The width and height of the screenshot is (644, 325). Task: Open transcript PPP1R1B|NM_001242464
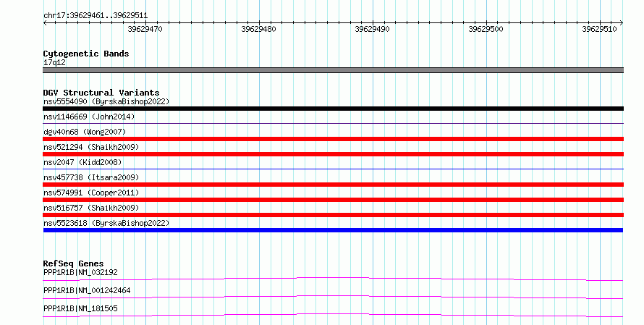point(87,290)
